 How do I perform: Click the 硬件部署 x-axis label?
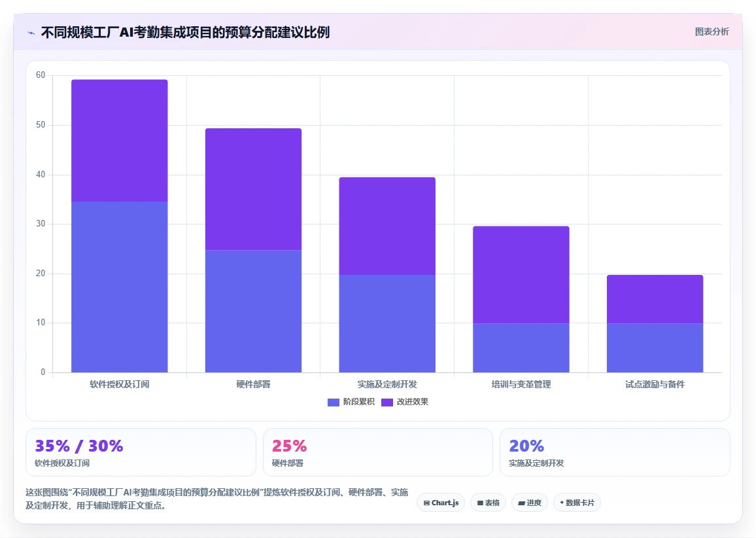click(253, 385)
